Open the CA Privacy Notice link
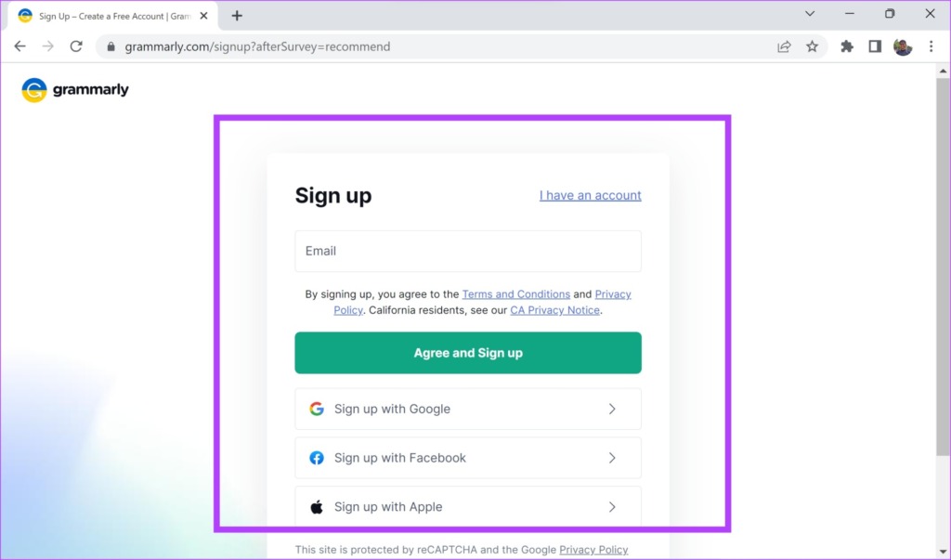Image resolution: width=951 pixels, height=560 pixels. pyautogui.click(x=554, y=310)
